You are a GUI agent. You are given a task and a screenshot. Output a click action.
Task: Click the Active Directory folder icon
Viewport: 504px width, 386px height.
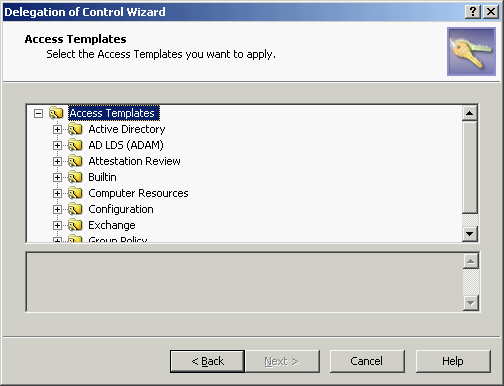coord(75,129)
